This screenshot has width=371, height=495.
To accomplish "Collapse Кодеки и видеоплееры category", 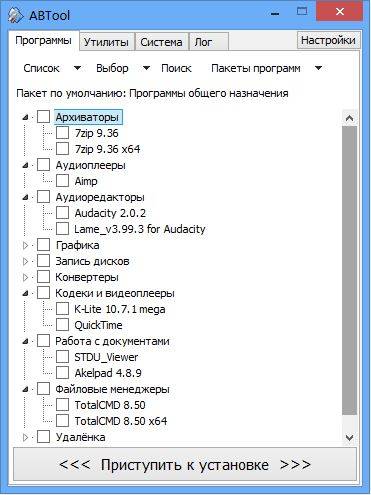I will 25,293.
